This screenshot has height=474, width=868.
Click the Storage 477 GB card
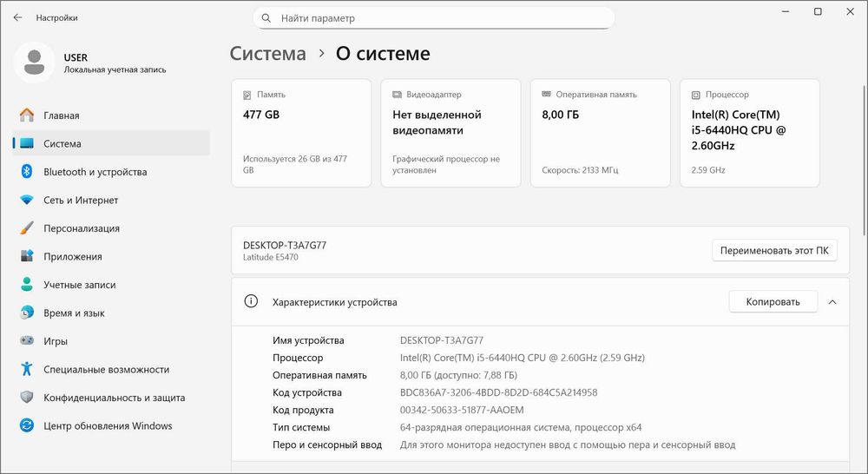click(301, 133)
